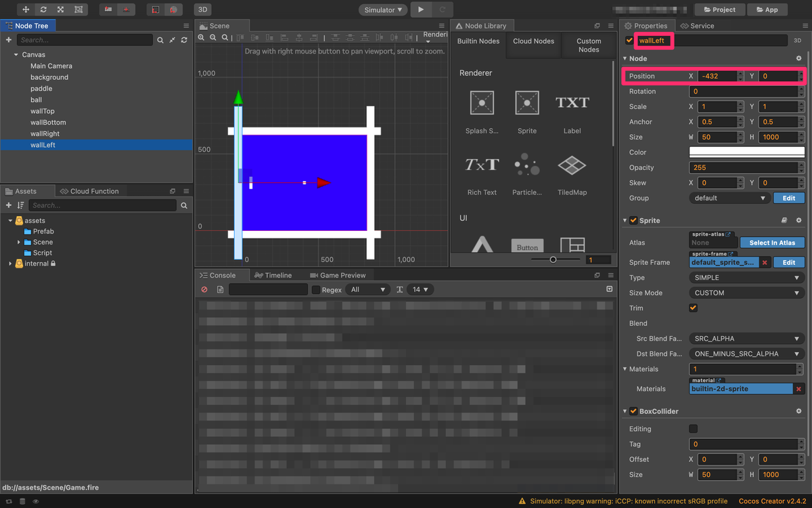Collapse the assets root folder
Viewport: 812px width, 508px height.
(x=10, y=221)
